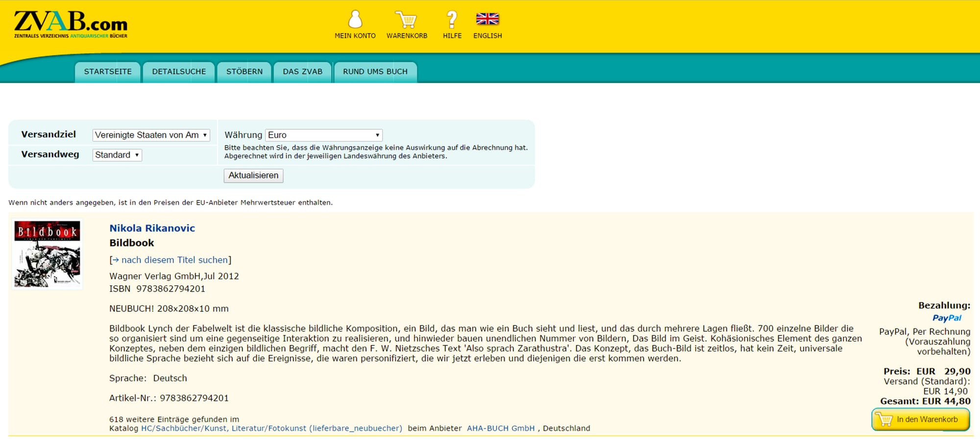Image resolution: width=980 pixels, height=446 pixels.
Task: Follow the Nikola Rikanovic author link
Action: click(x=152, y=228)
